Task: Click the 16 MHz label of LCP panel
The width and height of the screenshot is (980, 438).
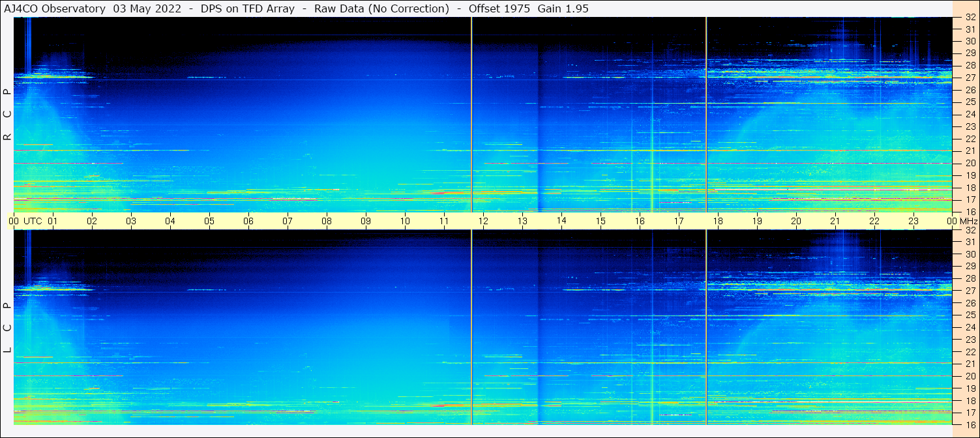Action: 970,424
